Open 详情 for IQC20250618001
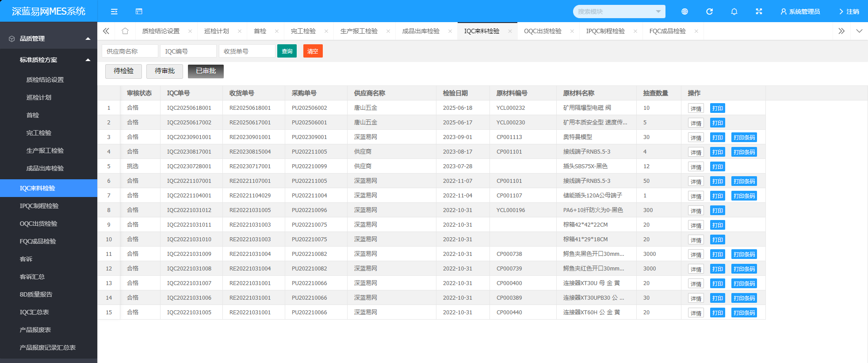The width and height of the screenshot is (868, 363). (x=696, y=108)
